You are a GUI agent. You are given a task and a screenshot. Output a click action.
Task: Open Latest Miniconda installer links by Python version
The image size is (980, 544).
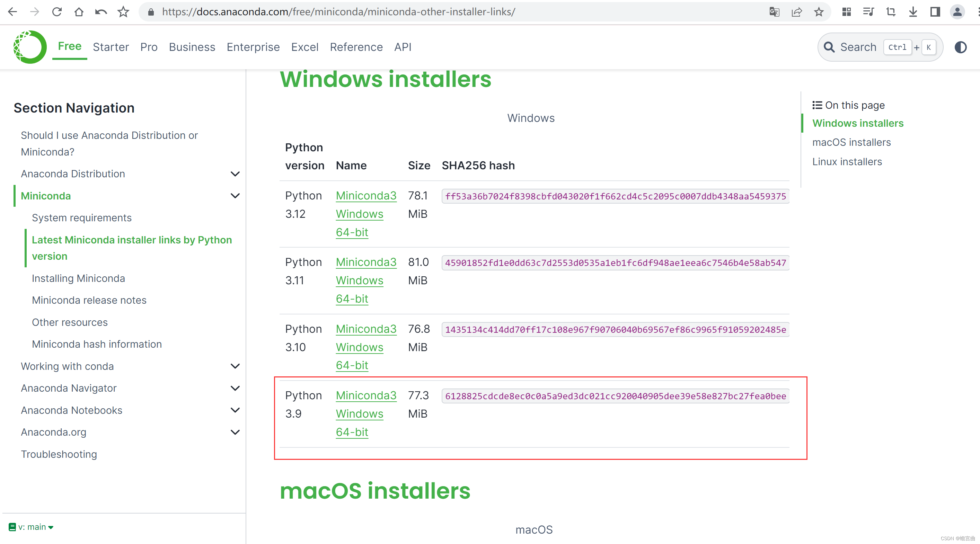click(132, 248)
